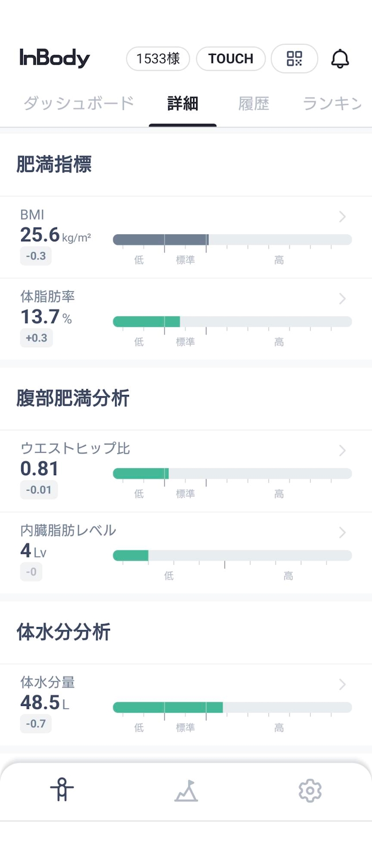Open the QR code scanner
Viewport: 372px width, 868px height.
[294, 58]
